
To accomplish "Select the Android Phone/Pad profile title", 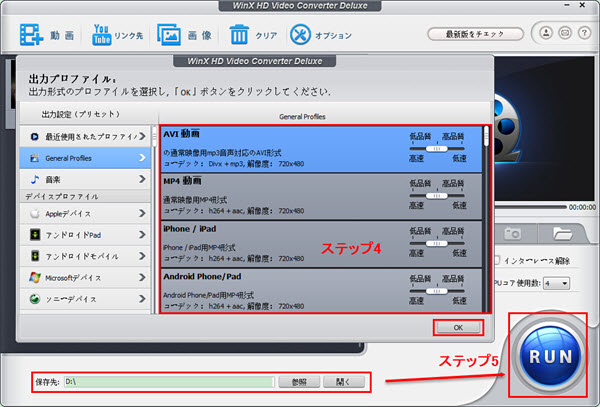I will point(202,276).
